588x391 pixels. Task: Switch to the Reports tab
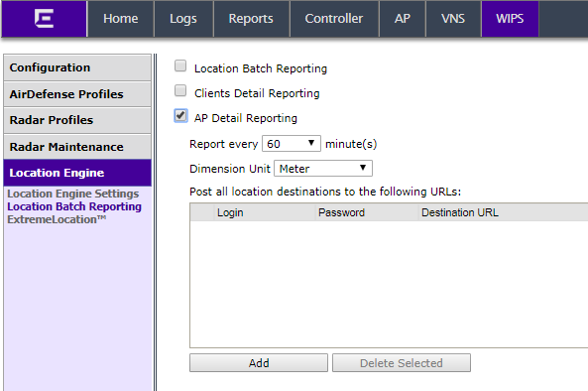tap(251, 19)
